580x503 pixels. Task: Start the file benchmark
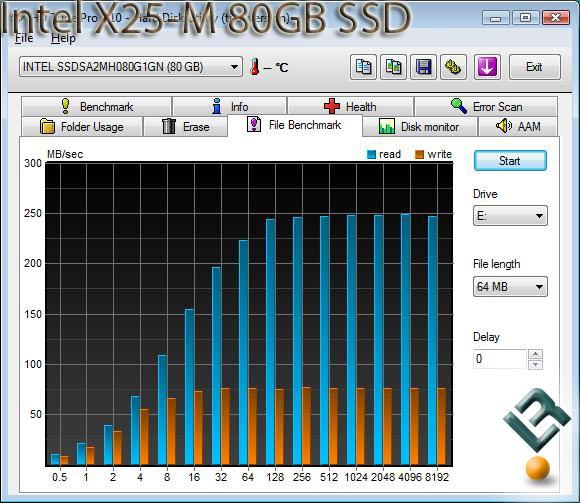coord(510,161)
